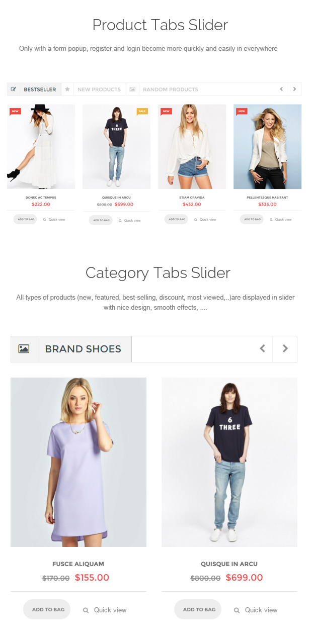Click the edit icon beside Bestseller tab
The height and width of the screenshot is (644, 310).
14,89
